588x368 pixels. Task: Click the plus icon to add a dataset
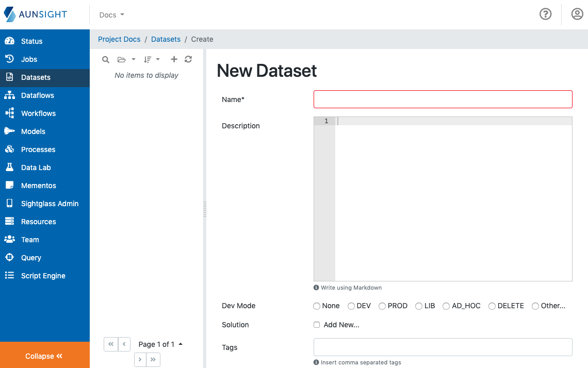coord(174,59)
